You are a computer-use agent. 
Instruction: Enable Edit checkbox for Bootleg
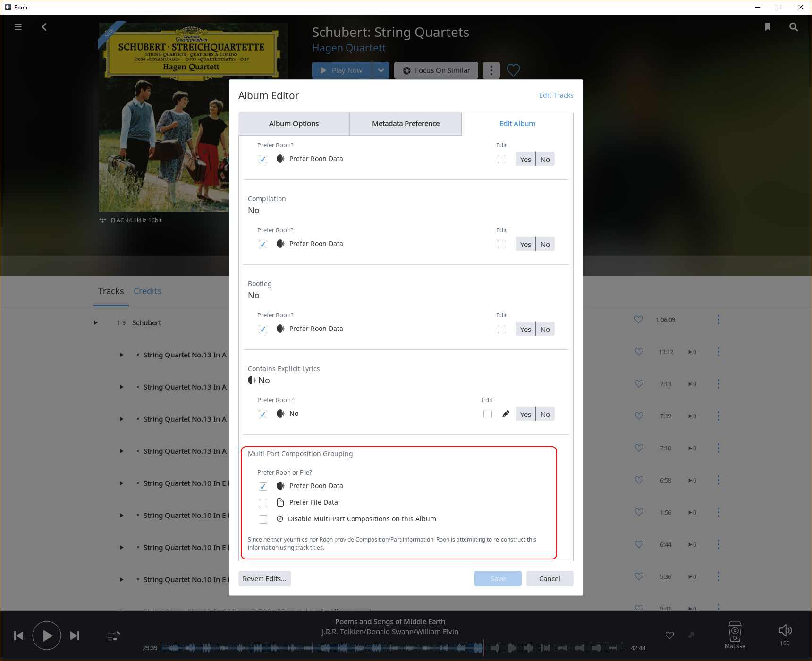point(502,329)
